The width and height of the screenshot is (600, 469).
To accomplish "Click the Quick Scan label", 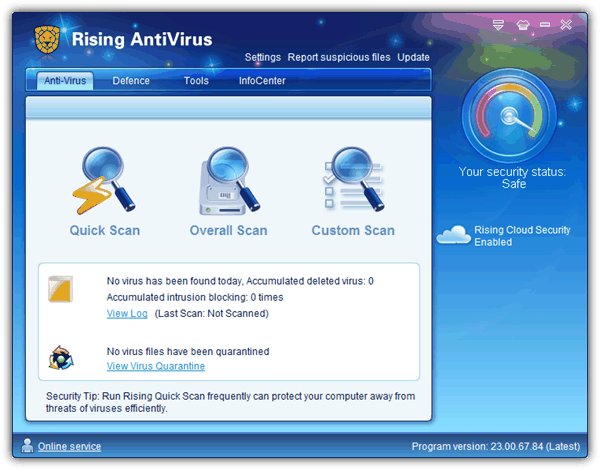I will tap(105, 231).
